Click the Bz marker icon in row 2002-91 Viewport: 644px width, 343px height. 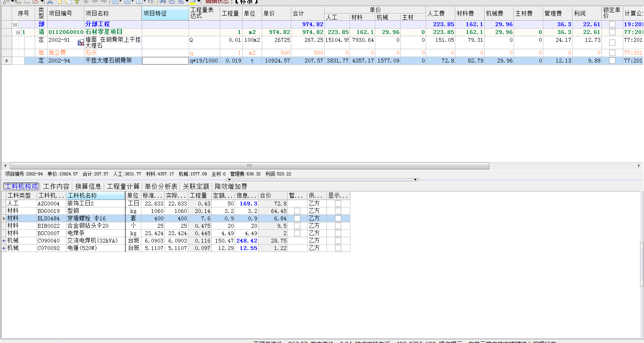(x=80, y=43)
